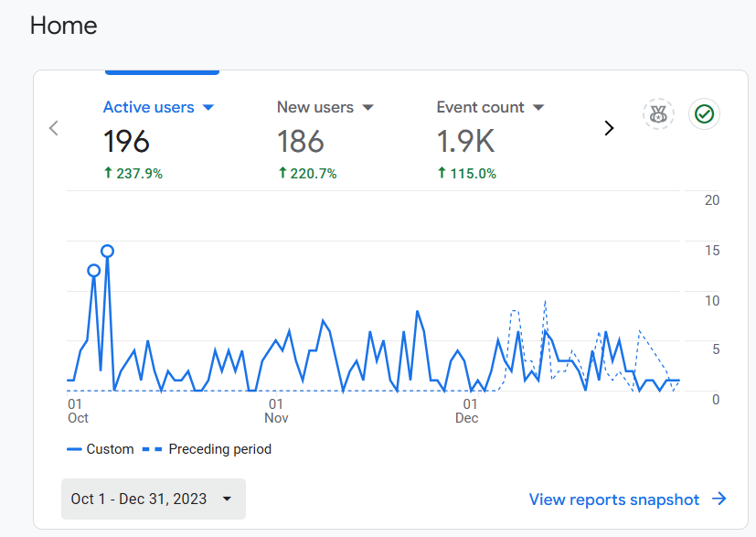Click the 15 y-axis label
This screenshot has width=756, height=537.
(x=712, y=251)
